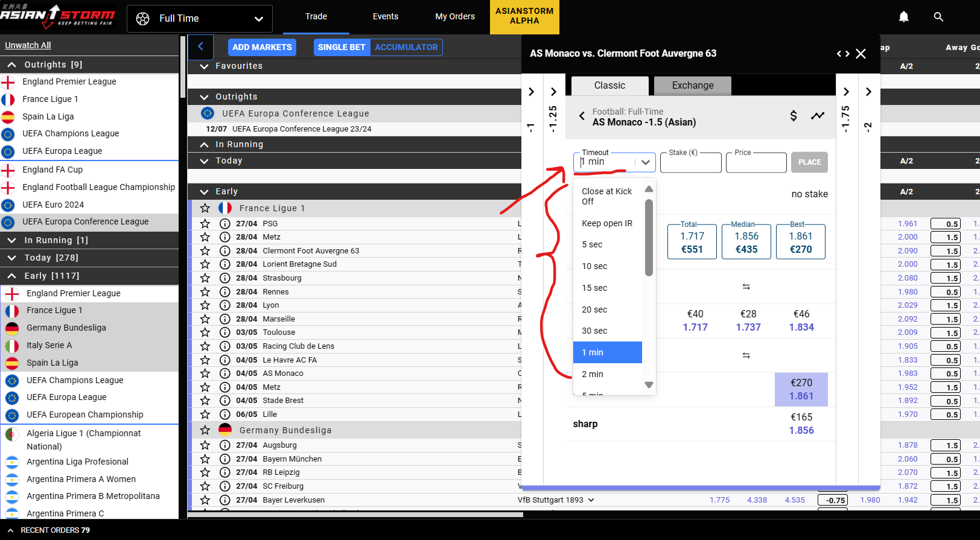Star the 04/05 AS Monaco match
The height and width of the screenshot is (540, 980).
205,373
